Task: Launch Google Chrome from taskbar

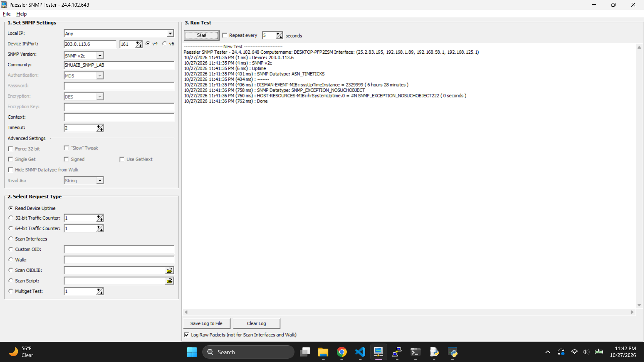Action: (x=341, y=352)
